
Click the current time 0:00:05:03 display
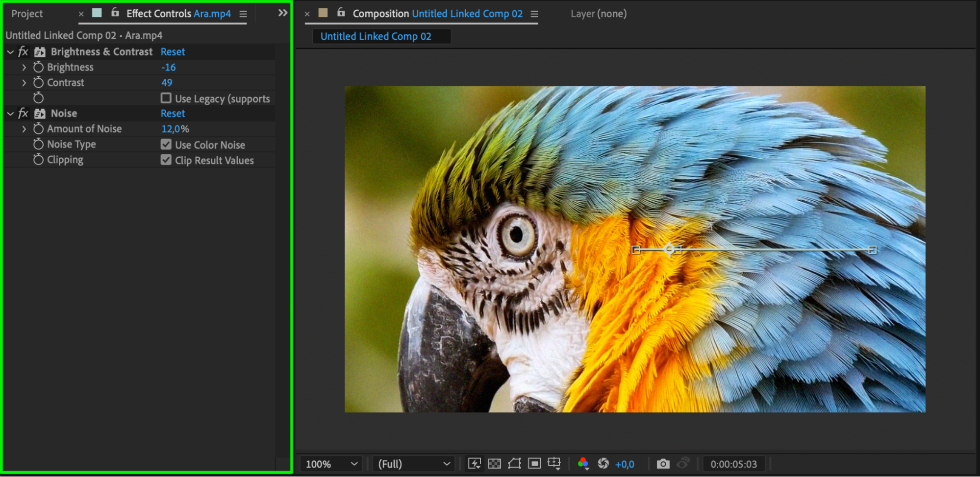(733, 464)
